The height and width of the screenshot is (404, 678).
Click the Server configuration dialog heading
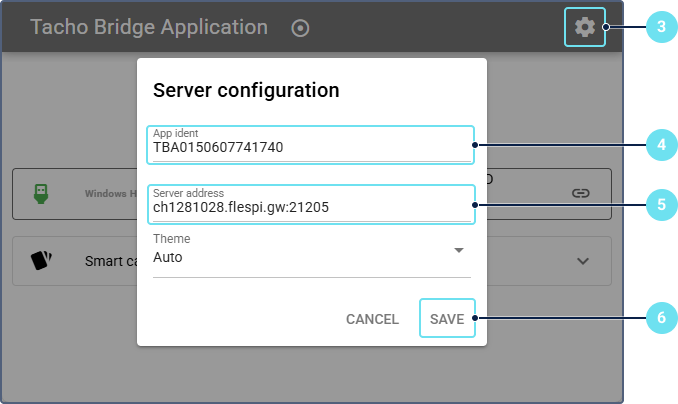(x=246, y=90)
